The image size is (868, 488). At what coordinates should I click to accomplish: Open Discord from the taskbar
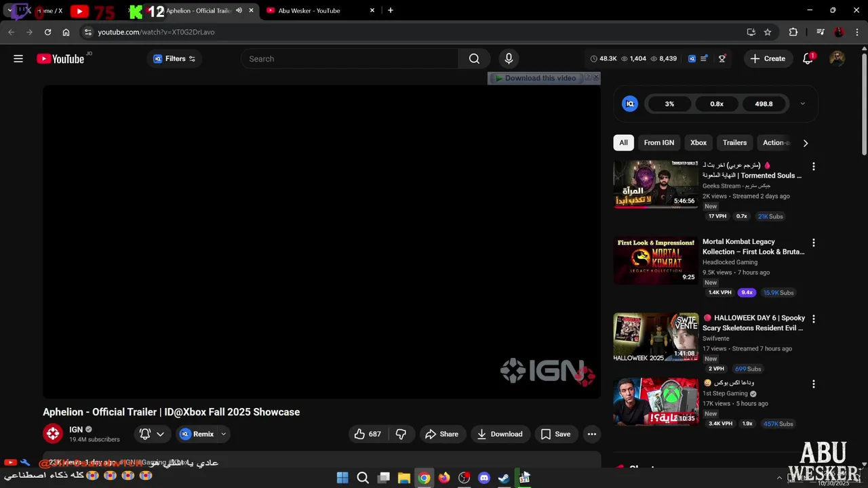tap(484, 478)
